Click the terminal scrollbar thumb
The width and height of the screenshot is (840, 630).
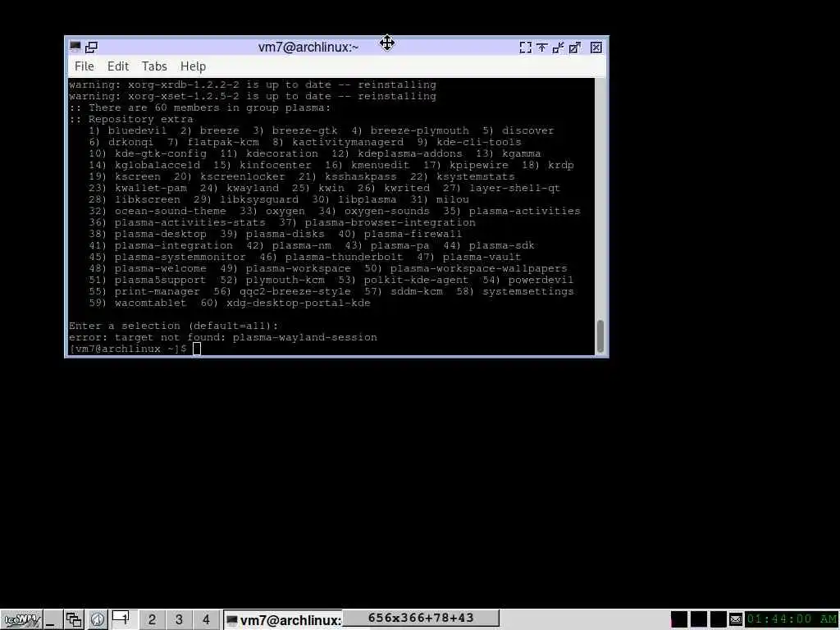(600, 336)
